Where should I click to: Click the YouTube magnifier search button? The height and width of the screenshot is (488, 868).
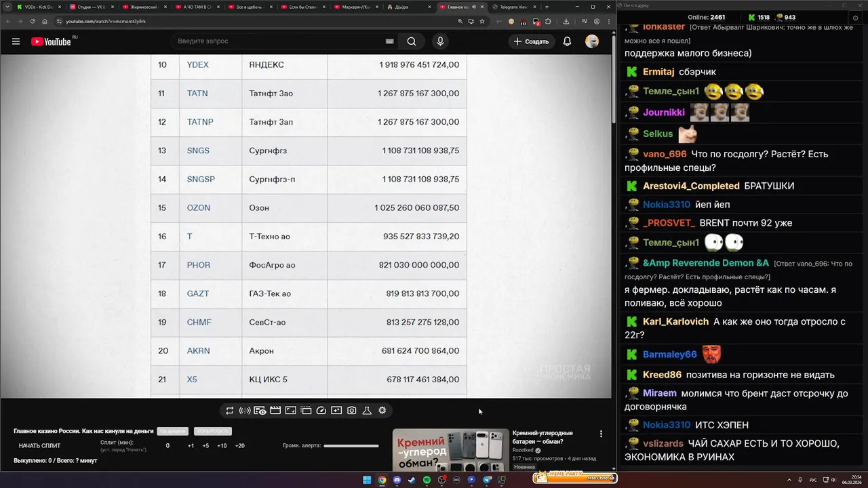[412, 41]
